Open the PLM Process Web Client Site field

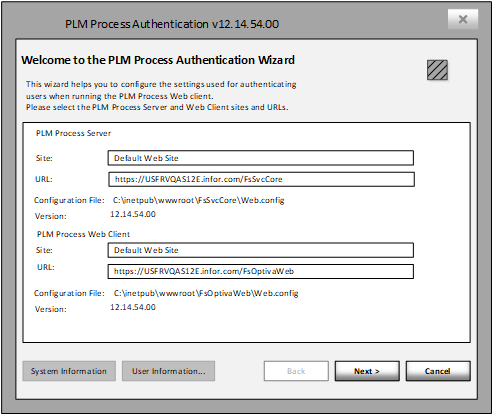(x=261, y=250)
